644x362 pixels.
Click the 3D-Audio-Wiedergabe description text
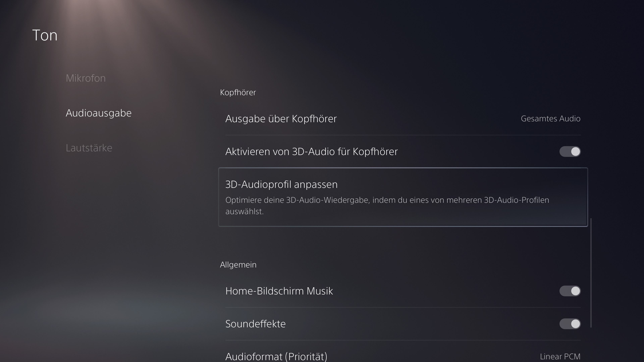[387, 200]
